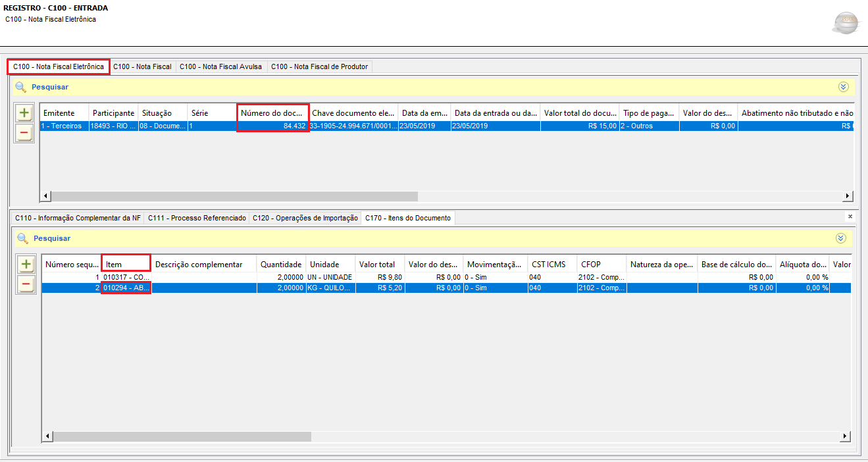Click the lower Pesquisar magnifier icon
868x462 pixels.
(x=23, y=238)
